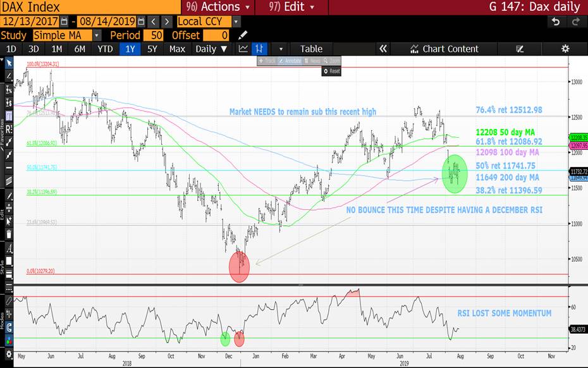Select the 1M time range tab

click(x=57, y=49)
